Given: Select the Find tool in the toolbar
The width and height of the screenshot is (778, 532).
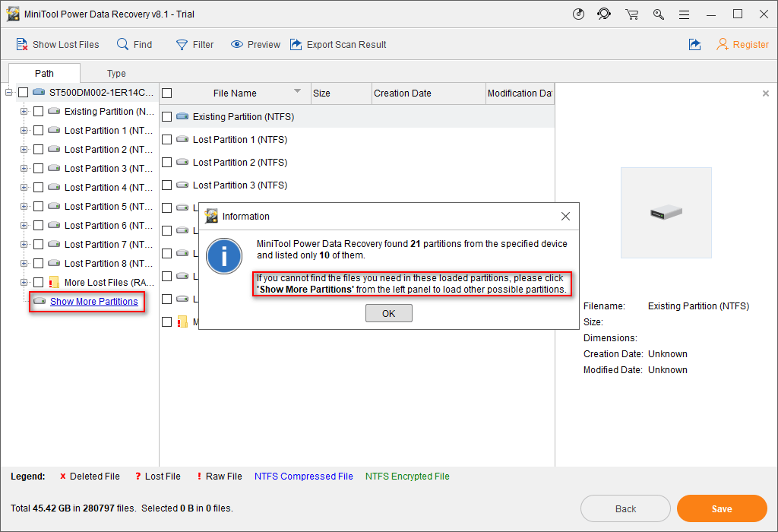Looking at the screenshot, I should (134, 44).
